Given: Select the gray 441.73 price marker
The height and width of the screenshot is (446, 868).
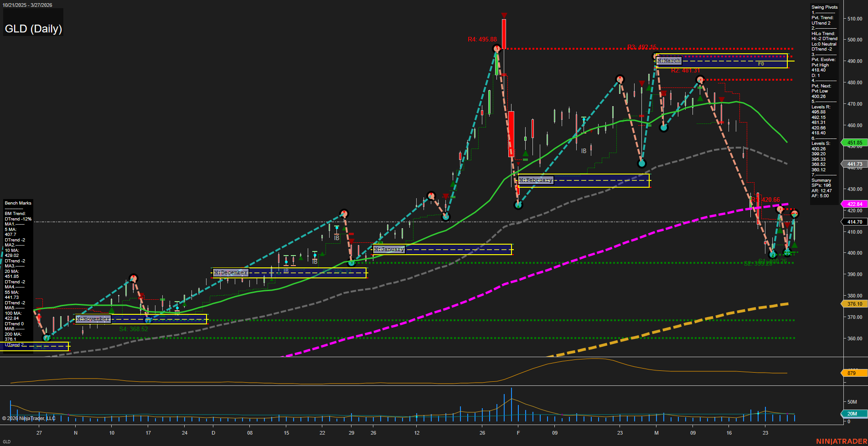Looking at the screenshot, I should 854,164.
